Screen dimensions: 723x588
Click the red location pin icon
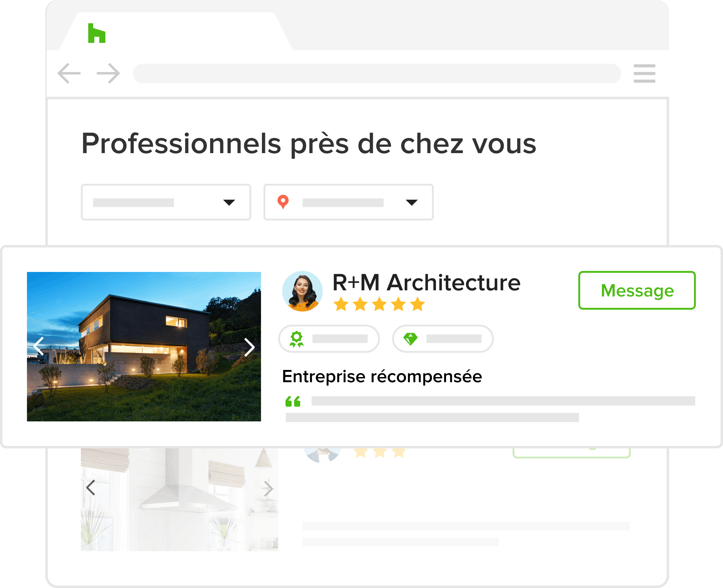[x=283, y=202]
